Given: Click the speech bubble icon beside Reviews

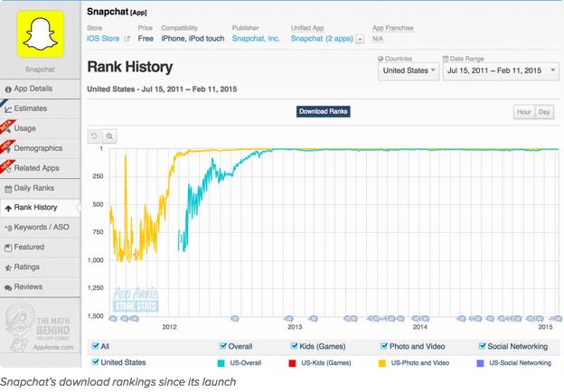Looking at the screenshot, I should [x=8, y=287].
